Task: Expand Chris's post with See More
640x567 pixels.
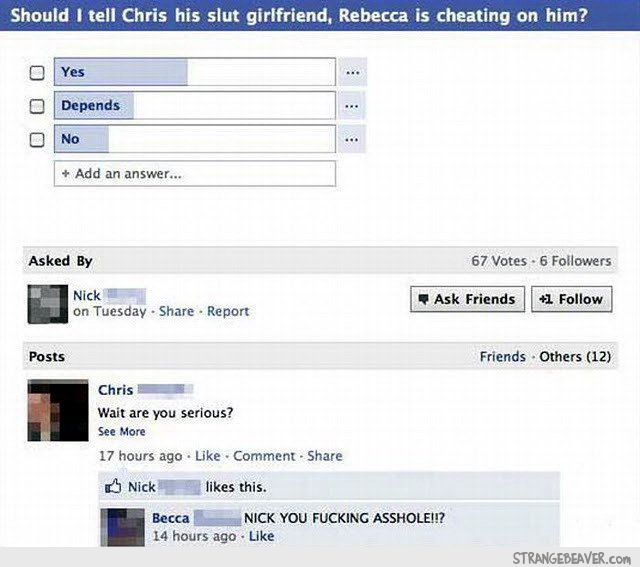Action: tap(121, 431)
